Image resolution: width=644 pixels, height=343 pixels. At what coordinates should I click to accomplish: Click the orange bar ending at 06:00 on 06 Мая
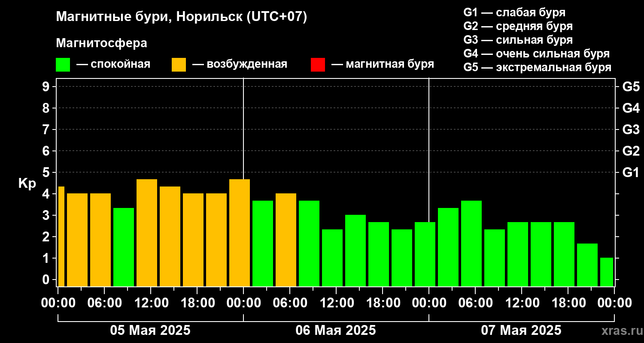(x=286, y=240)
